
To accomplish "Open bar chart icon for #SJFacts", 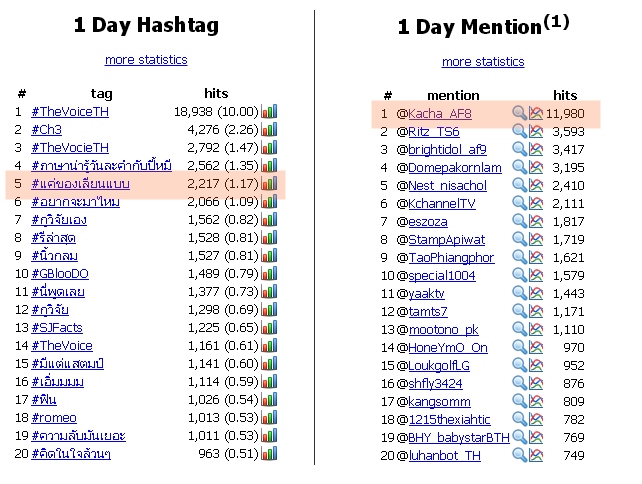I will pyautogui.click(x=269, y=327).
